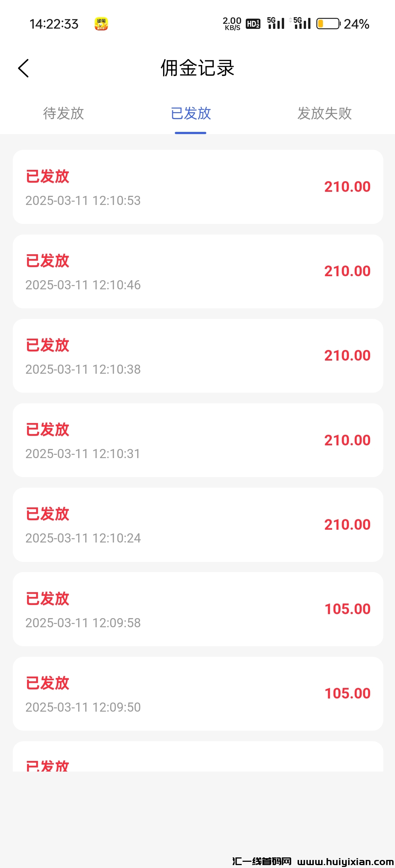Open the 105.00 record at 12:09:58
The image size is (395, 868).
point(198,609)
